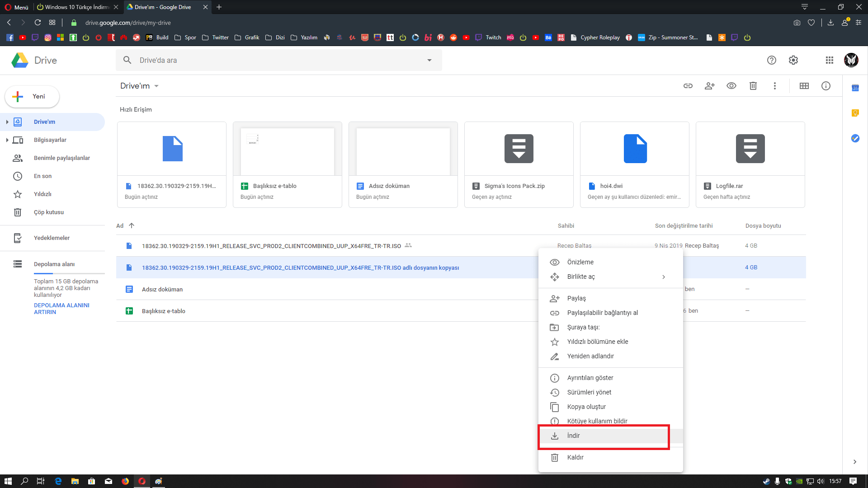Open Google Drive settings gear
The image size is (868, 488).
click(793, 60)
